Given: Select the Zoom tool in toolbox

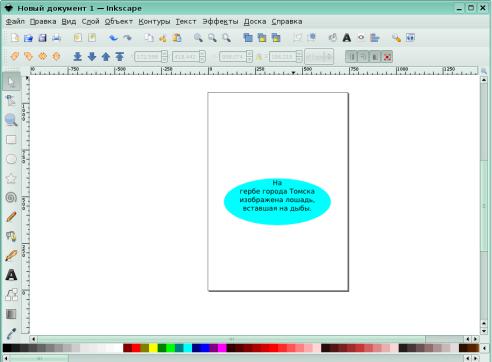Looking at the screenshot, I should tap(11, 120).
